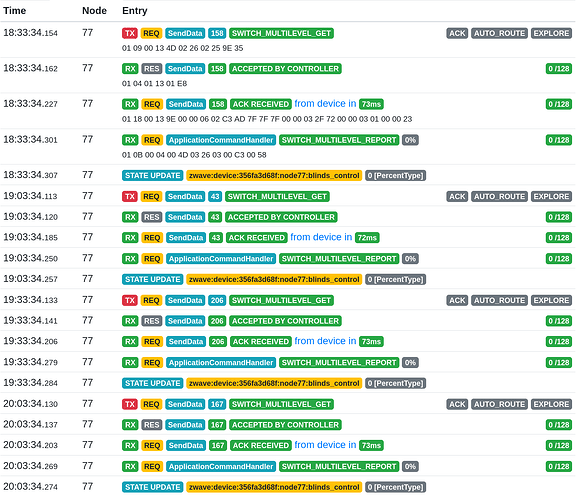Click the 158 callback ID in first row
Image resolution: width=582 pixels, height=500 pixels.
pos(217,33)
